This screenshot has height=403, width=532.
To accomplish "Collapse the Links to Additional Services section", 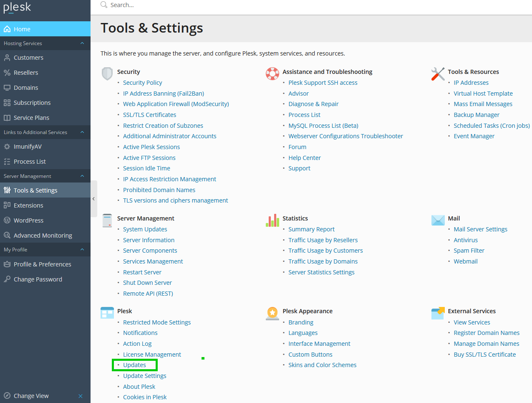I will pyautogui.click(x=82, y=132).
